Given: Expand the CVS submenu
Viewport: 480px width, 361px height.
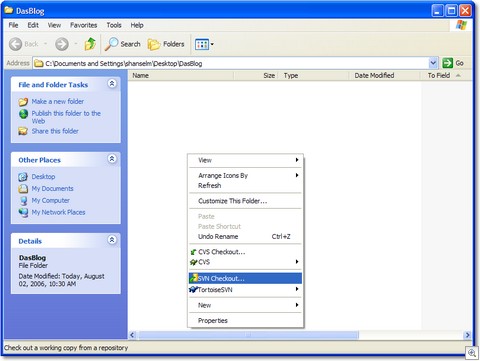Looking at the screenshot, I should coord(297,262).
